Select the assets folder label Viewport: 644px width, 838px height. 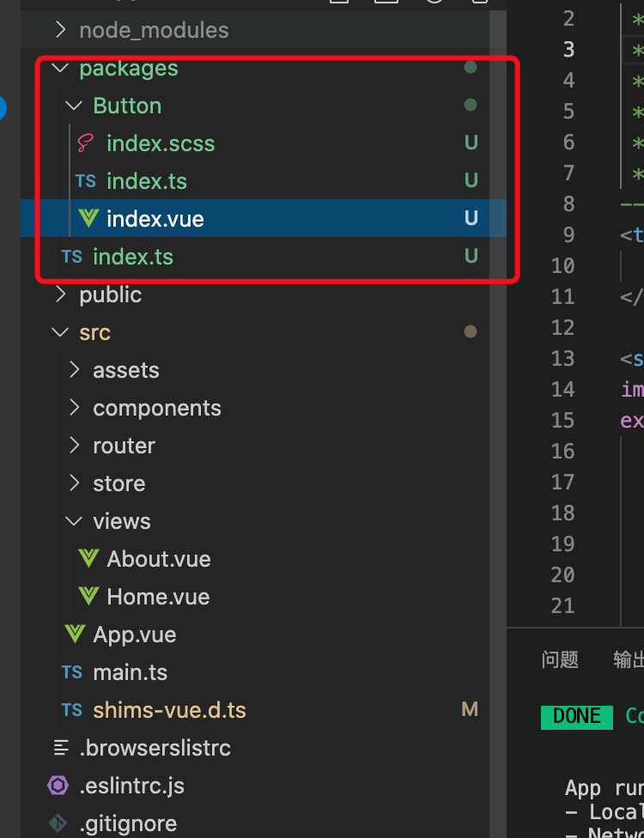[126, 370]
